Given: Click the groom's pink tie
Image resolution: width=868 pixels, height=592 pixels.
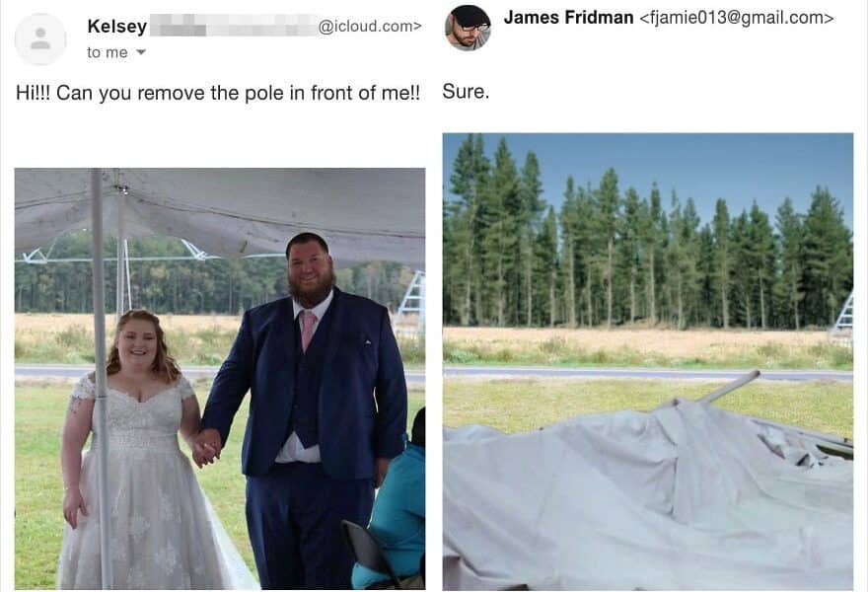Looking at the screenshot, I should coord(307,331).
